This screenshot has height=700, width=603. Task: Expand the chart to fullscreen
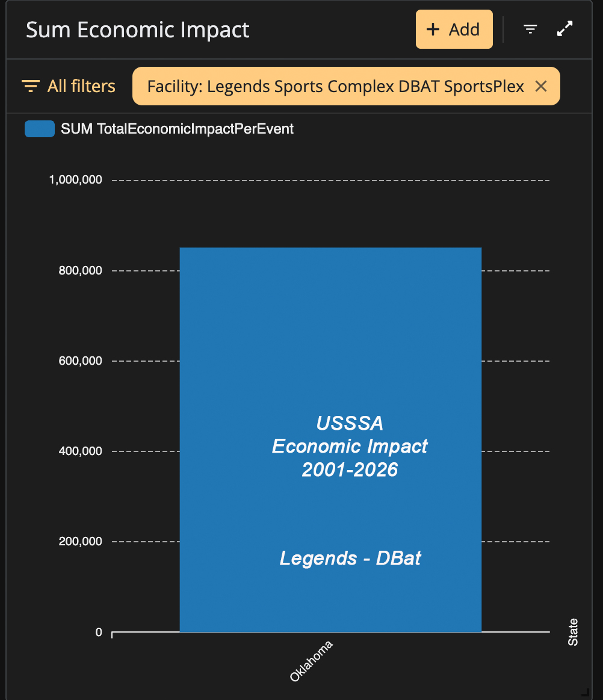point(564,29)
